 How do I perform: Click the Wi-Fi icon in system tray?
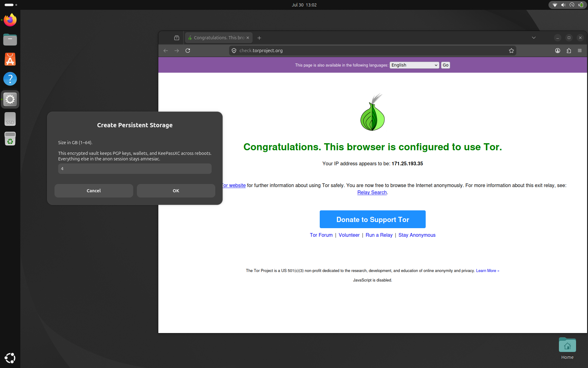555,5
